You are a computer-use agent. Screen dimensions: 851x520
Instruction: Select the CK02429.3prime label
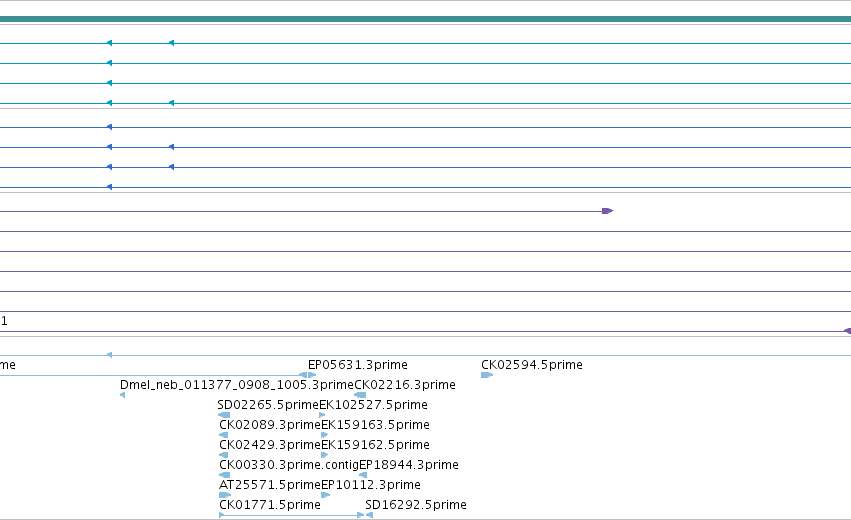click(270, 445)
